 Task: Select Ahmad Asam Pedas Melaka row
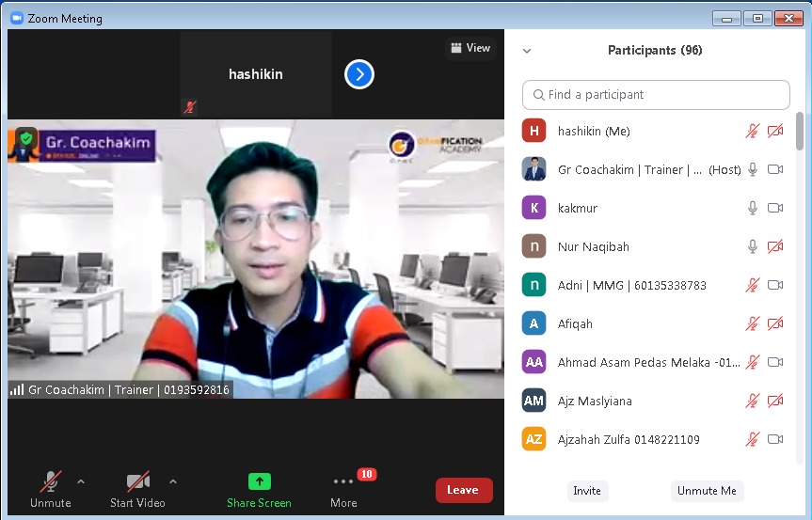[654, 362]
